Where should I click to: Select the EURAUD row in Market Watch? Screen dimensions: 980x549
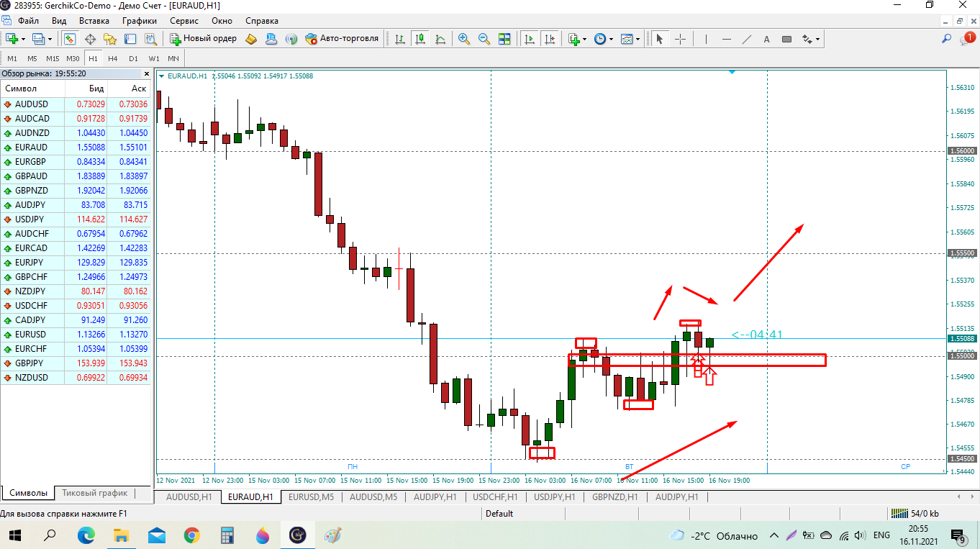coord(76,148)
